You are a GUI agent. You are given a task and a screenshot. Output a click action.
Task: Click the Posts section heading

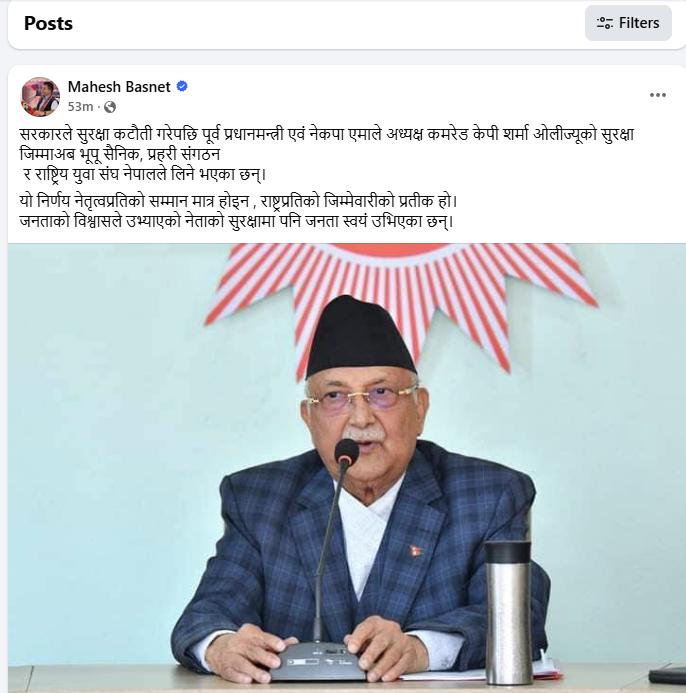(x=48, y=23)
